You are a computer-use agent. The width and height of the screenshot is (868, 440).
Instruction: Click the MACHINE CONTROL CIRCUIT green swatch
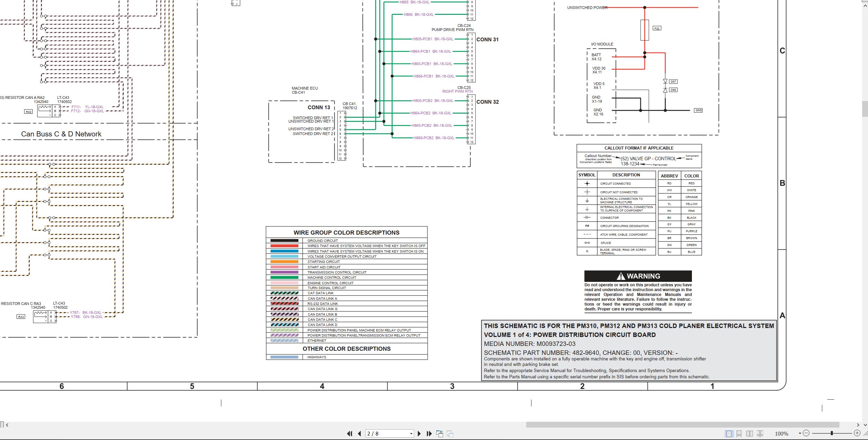pyautogui.click(x=284, y=277)
